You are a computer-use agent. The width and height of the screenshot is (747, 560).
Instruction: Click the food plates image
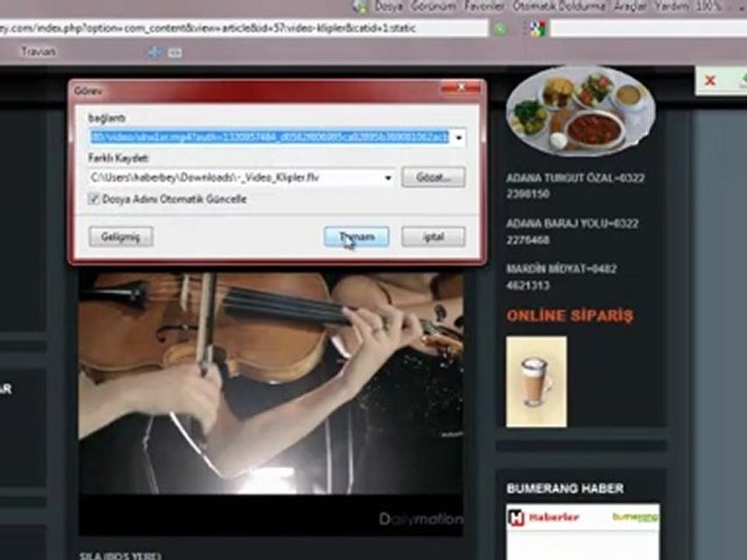(580, 111)
